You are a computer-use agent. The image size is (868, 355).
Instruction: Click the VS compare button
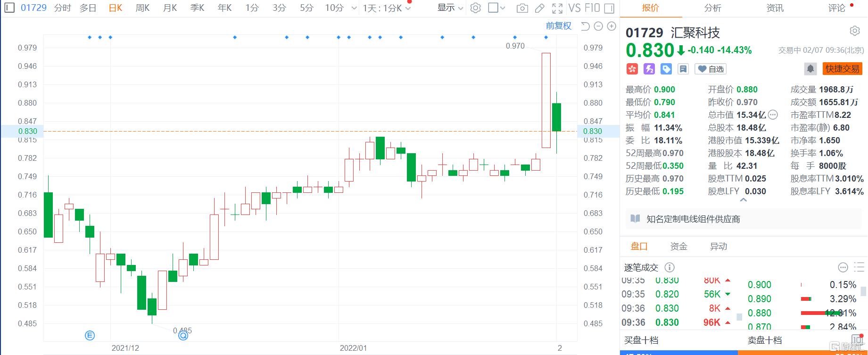pyautogui.click(x=574, y=8)
